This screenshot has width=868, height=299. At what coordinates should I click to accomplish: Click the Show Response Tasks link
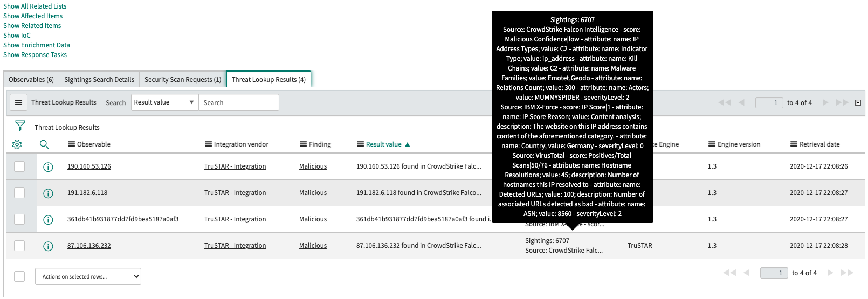pyautogui.click(x=35, y=55)
